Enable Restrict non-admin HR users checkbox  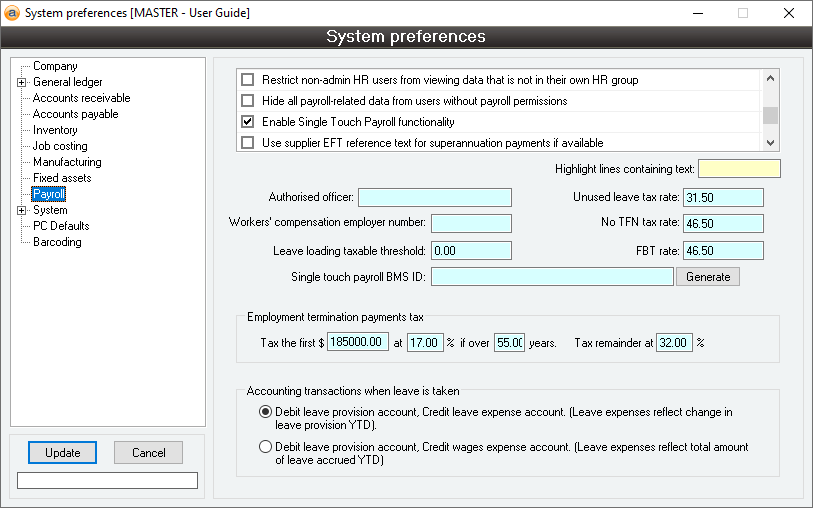pyautogui.click(x=248, y=80)
